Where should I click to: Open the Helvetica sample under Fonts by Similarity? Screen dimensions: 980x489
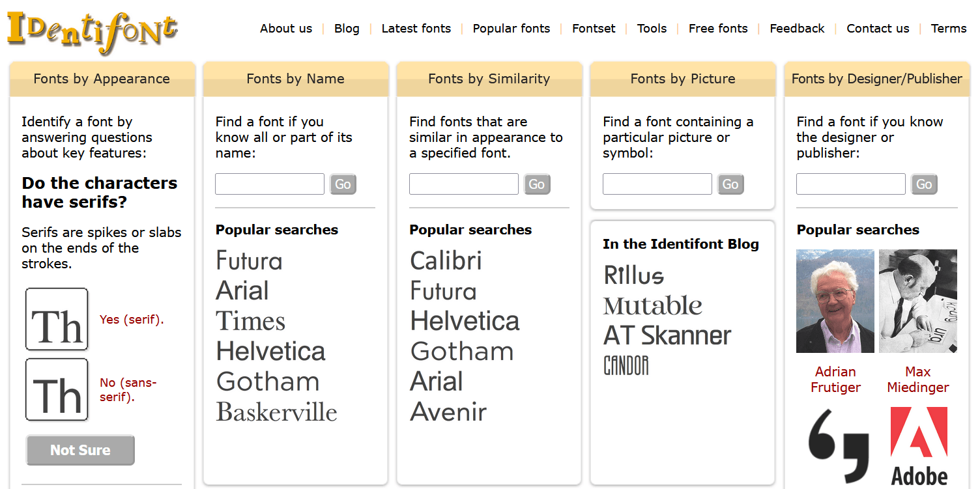coord(465,321)
